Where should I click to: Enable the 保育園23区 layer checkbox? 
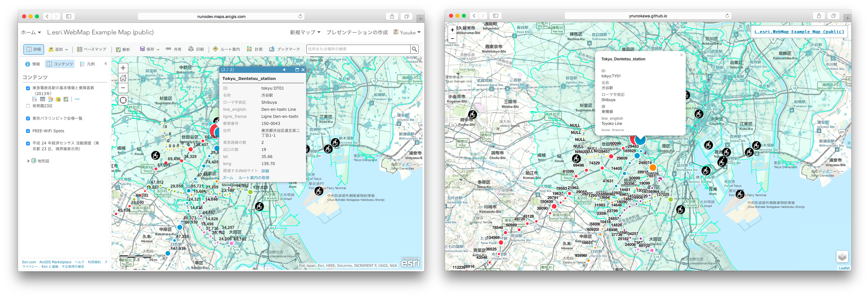(28, 106)
